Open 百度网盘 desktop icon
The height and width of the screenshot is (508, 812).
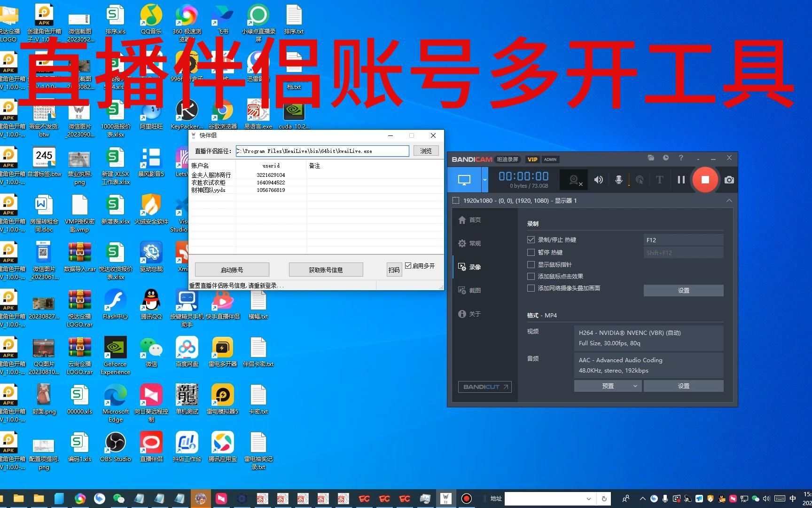click(187, 352)
